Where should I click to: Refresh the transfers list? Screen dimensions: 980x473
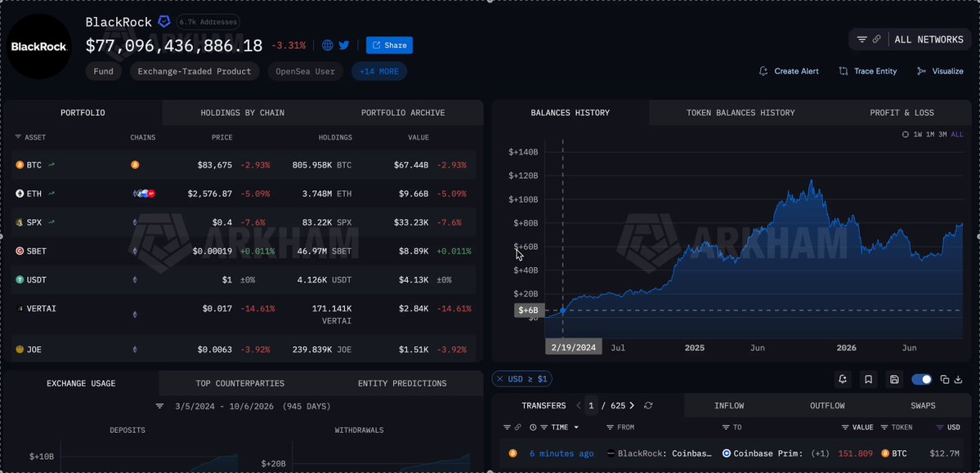point(648,405)
